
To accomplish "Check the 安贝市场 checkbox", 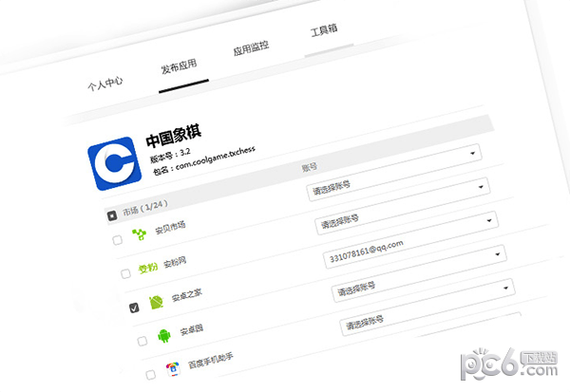I will [x=117, y=240].
